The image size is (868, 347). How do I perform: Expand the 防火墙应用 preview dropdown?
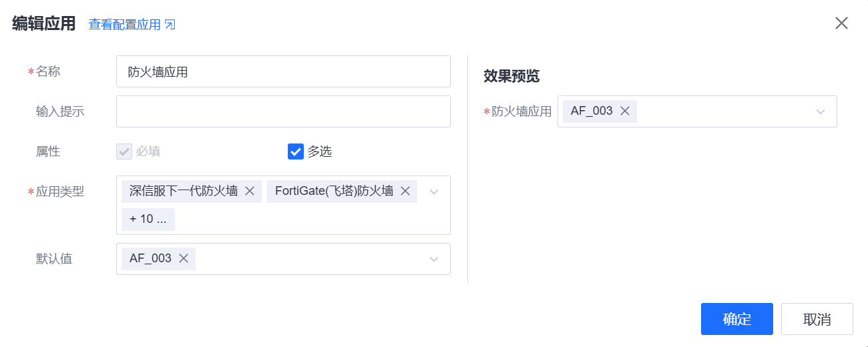pos(821,111)
